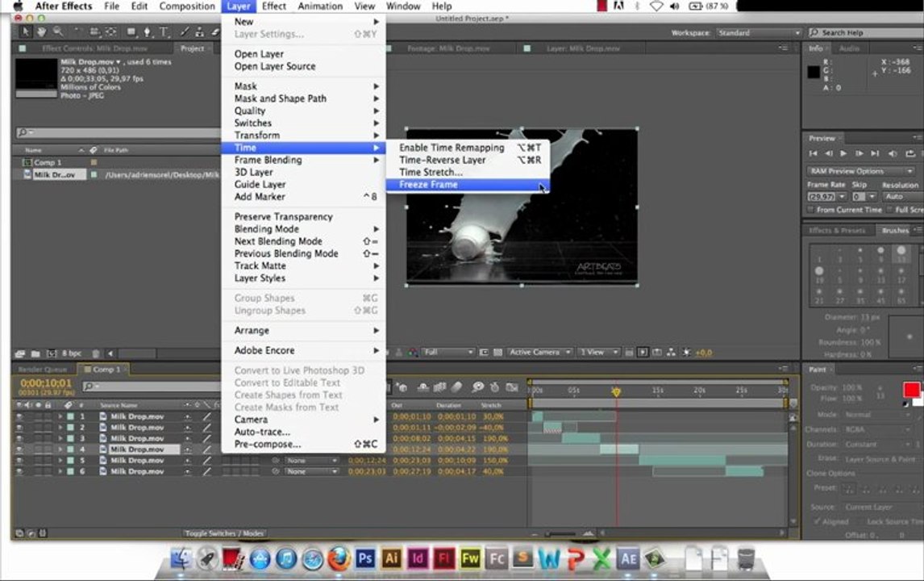The height and width of the screenshot is (581, 924).
Task: Select the Pan Behind tool
Action: [x=110, y=31]
